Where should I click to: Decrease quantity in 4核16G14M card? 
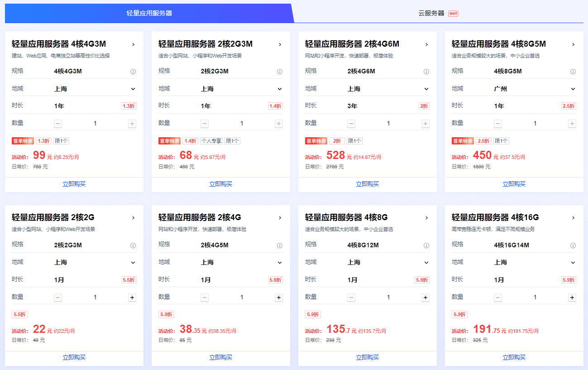pyautogui.click(x=498, y=298)
